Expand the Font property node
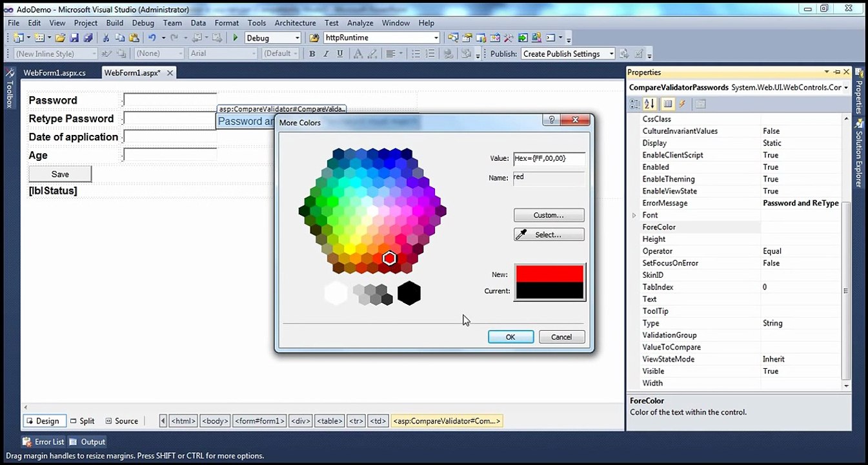Image resolution: width=868 pixels, height=465 pixels. tap(634, 215)
